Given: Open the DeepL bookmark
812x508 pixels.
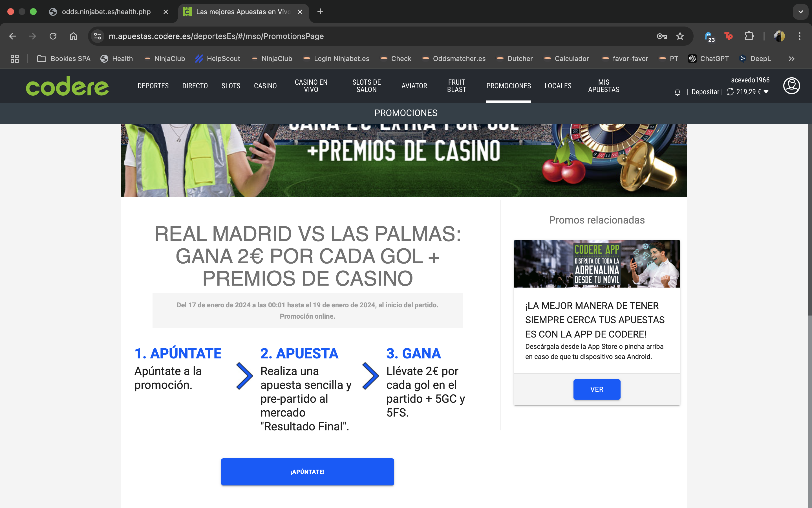Looking at the screenshot, I should [755, 59].
